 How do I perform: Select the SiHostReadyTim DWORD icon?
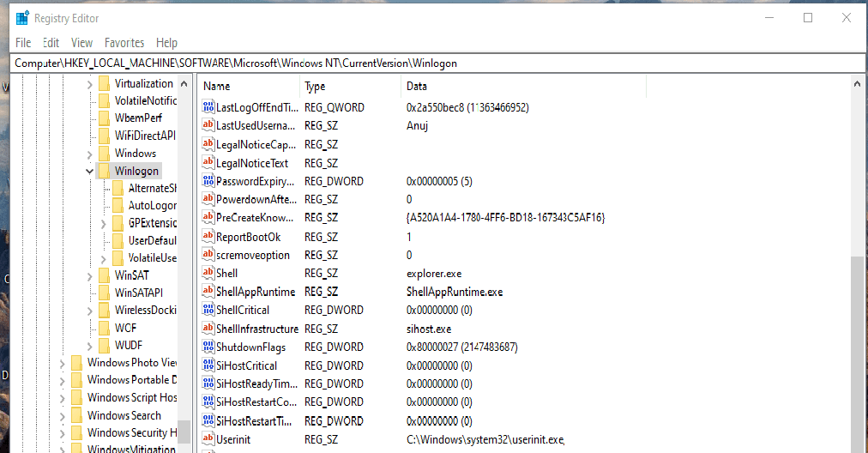[208, 384]
